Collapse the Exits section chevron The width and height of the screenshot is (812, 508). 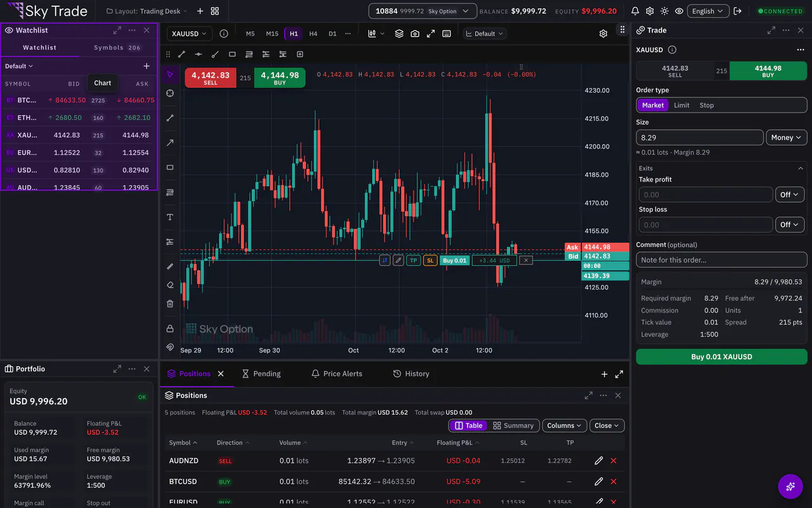tap(801, 168)
